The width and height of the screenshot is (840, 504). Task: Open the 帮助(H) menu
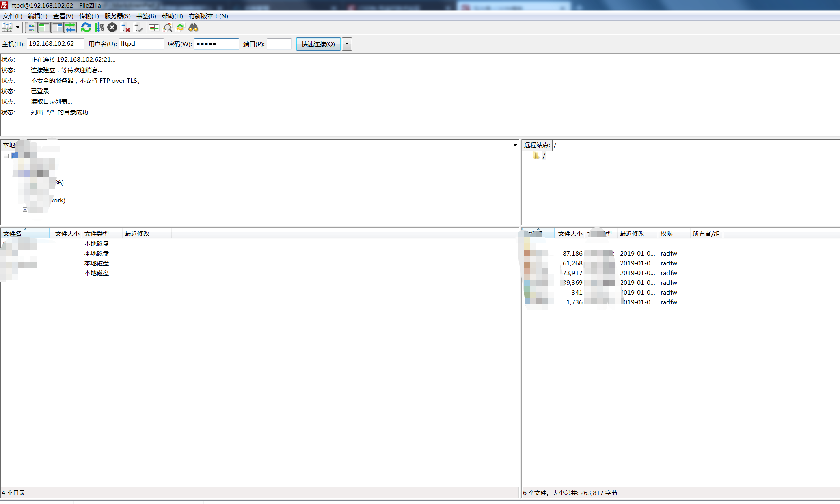(173, 16)
